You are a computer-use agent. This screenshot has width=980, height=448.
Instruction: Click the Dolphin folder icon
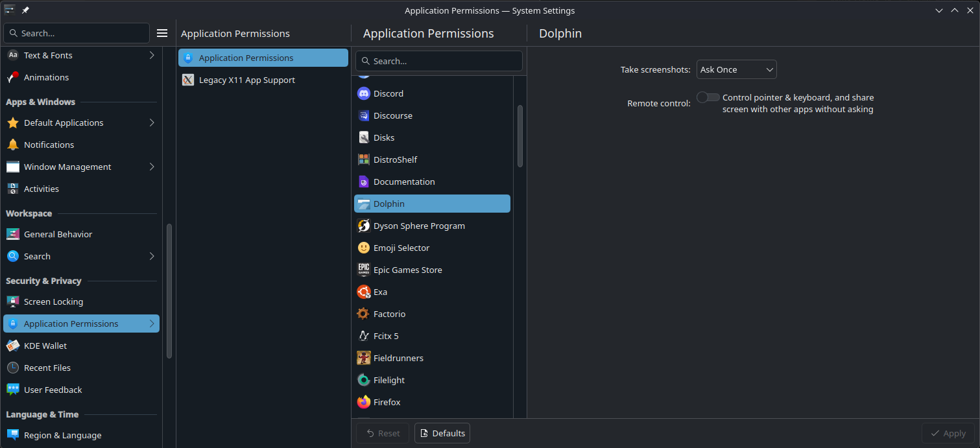point(364,204)
